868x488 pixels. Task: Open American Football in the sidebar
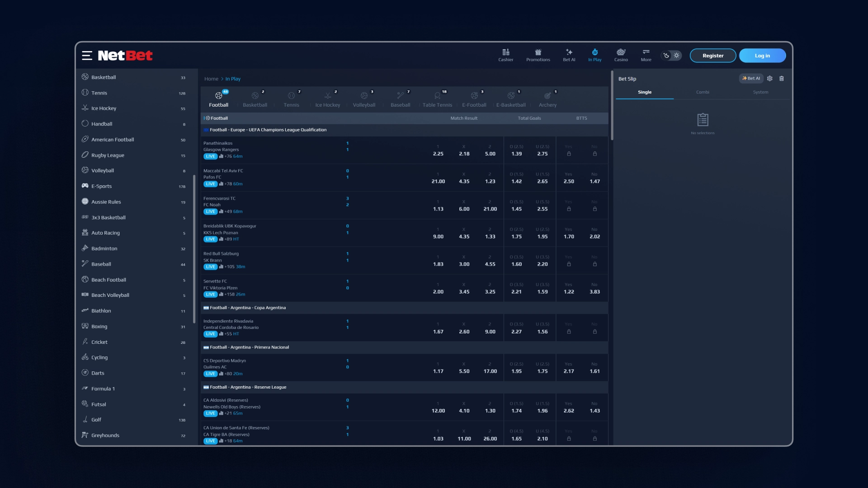click(x=134, y=140)
